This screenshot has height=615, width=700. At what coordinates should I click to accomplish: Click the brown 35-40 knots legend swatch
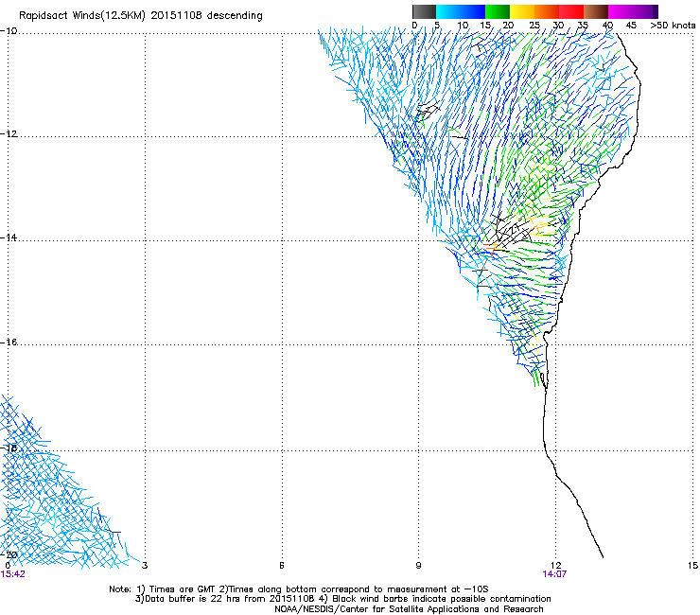tap(596, 11)
